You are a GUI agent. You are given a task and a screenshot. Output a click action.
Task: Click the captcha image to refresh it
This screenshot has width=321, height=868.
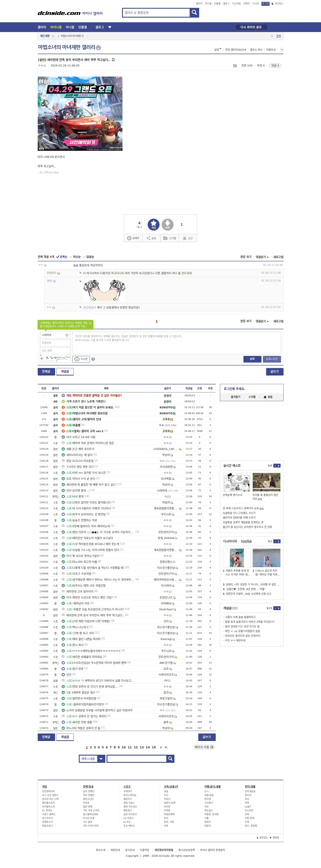pyautogui.click(x=55, y=358)
